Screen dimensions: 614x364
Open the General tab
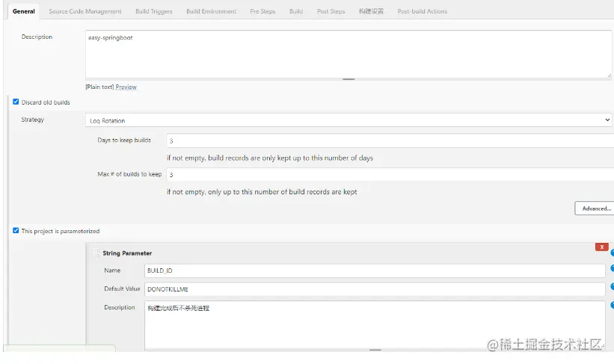coord(23,11)
